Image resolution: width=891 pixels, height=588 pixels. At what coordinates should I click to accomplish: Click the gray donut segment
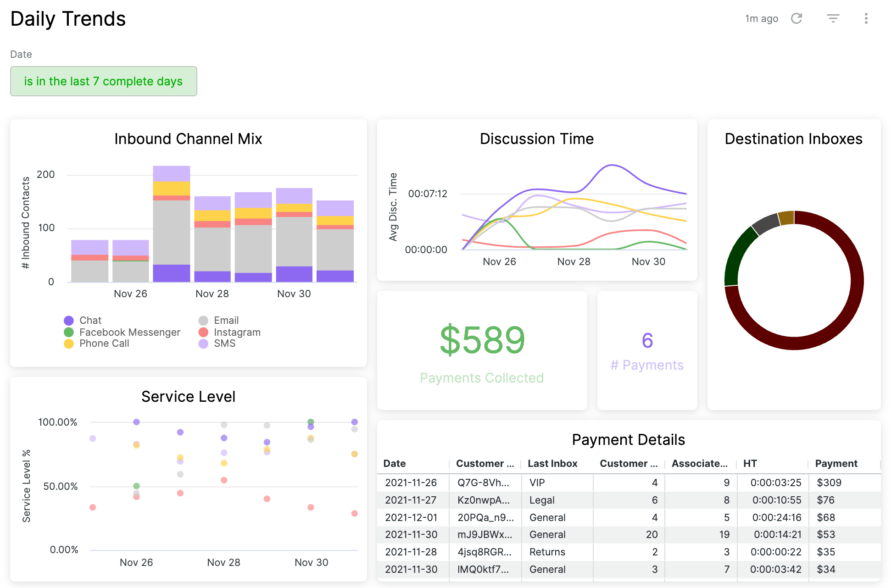(766, 224)
